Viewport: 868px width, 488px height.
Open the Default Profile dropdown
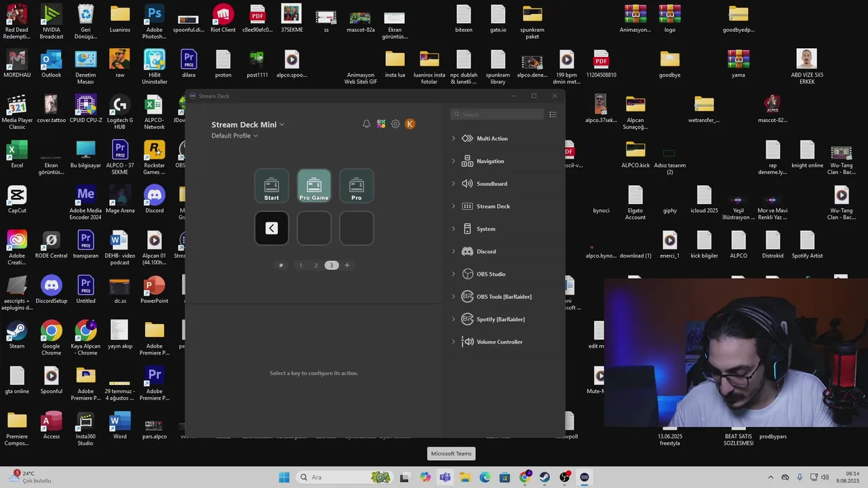[235, 136]
